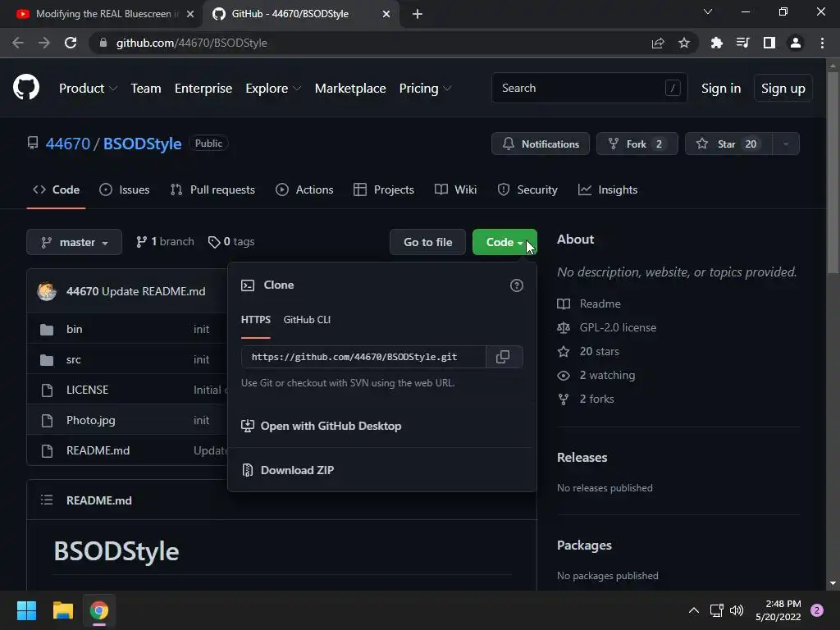840x630 pixels.
Task: Open the README table of contents icon
Action: coord(47,500)
